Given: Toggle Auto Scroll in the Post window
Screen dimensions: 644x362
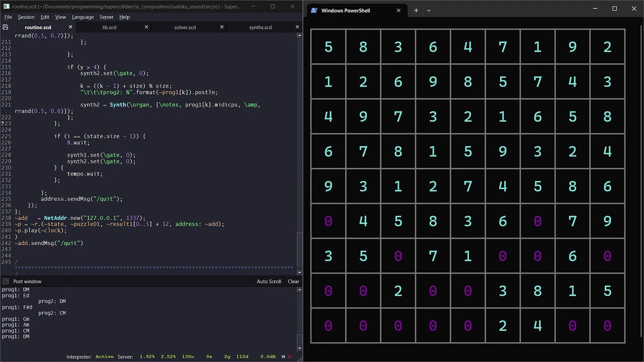Looking at the screenshot, I should [x=269, y=282].
